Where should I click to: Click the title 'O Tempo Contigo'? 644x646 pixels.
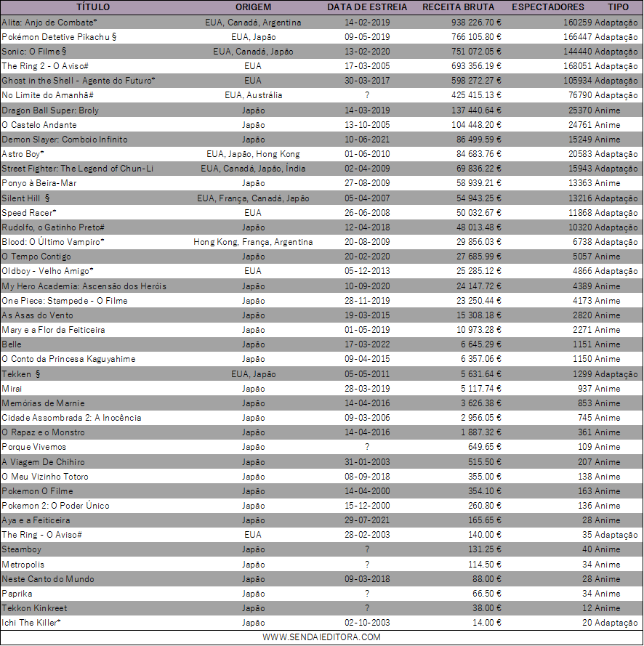coord(36,257)
